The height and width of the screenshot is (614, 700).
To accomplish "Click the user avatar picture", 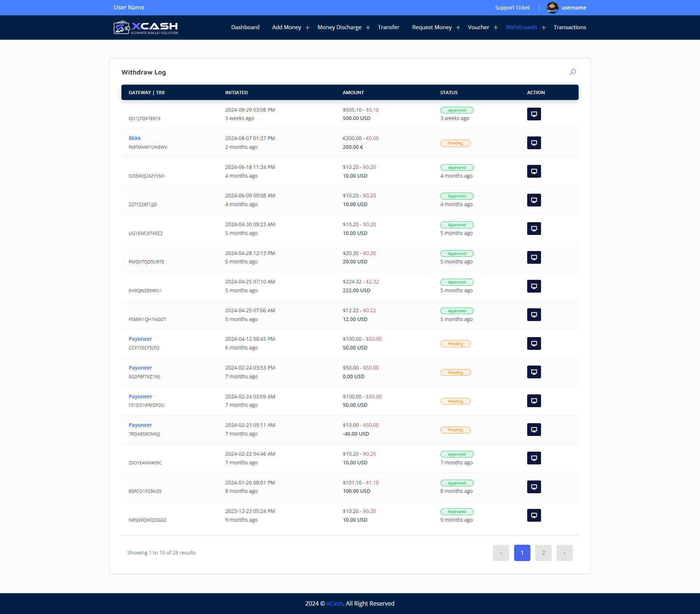I will (x=552, y=8).
